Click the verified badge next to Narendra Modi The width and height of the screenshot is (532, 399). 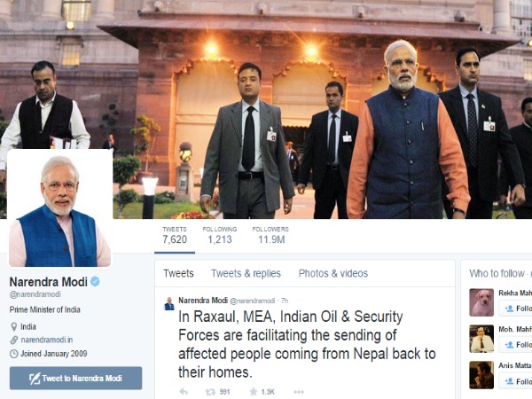(96, 281)
